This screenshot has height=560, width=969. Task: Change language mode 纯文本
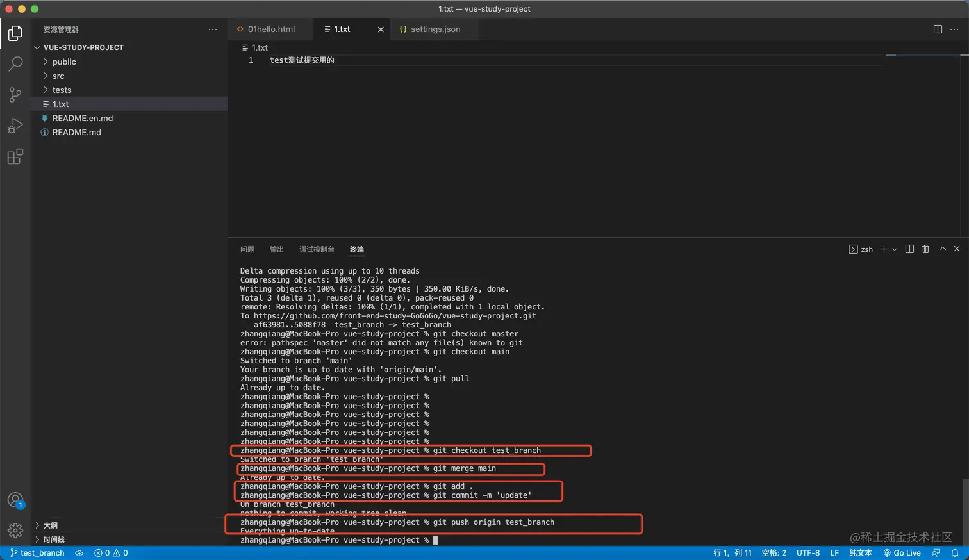861,553
